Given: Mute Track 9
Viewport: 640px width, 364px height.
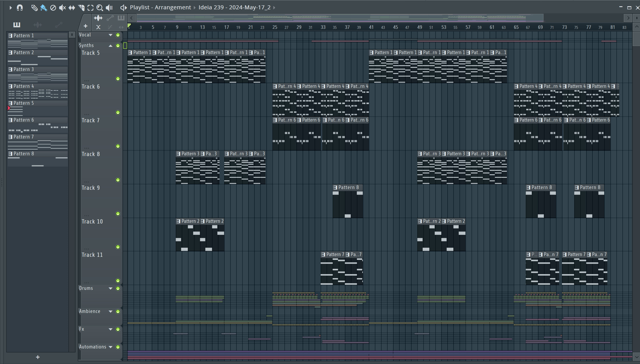Looking at the screenshot, I should [118, 214].
